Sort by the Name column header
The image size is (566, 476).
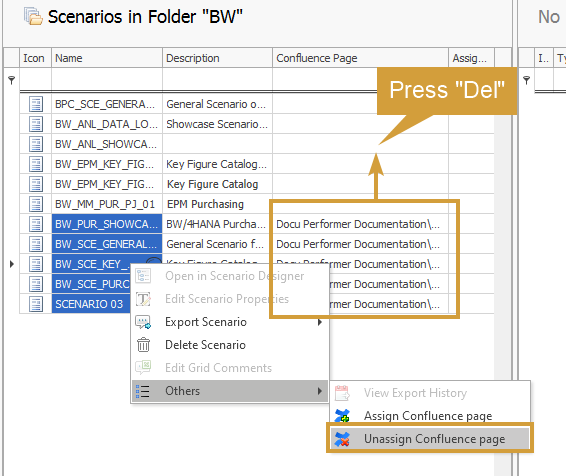tap(107, 58)
